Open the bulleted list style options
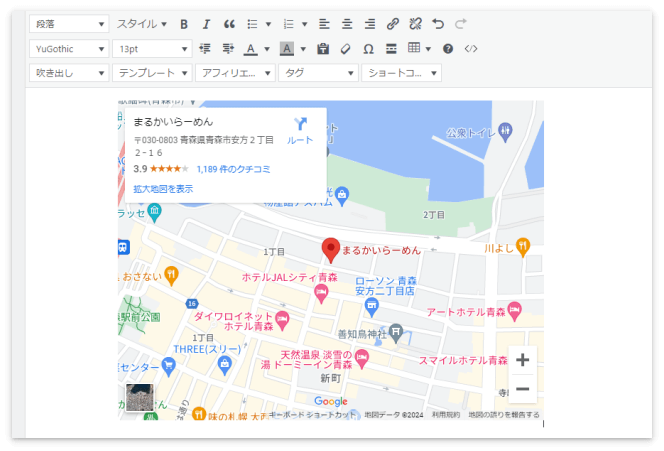 click(x=268, y=24)
